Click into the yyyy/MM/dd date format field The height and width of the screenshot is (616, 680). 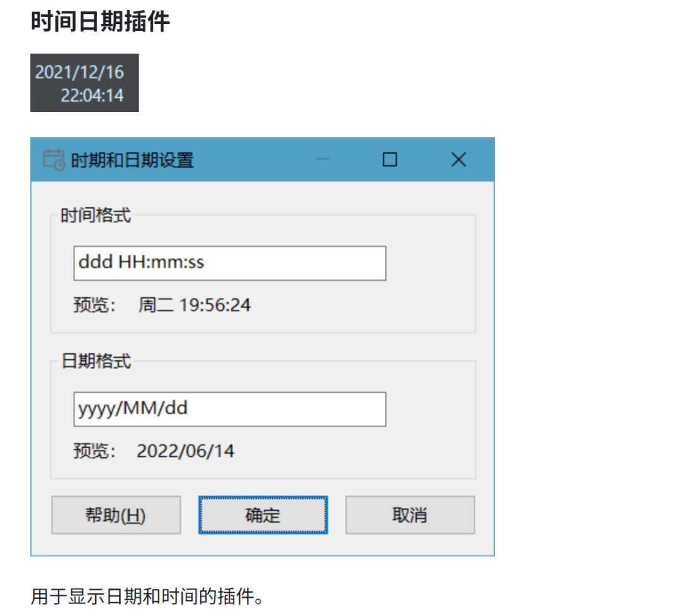(x=229, y=409)
